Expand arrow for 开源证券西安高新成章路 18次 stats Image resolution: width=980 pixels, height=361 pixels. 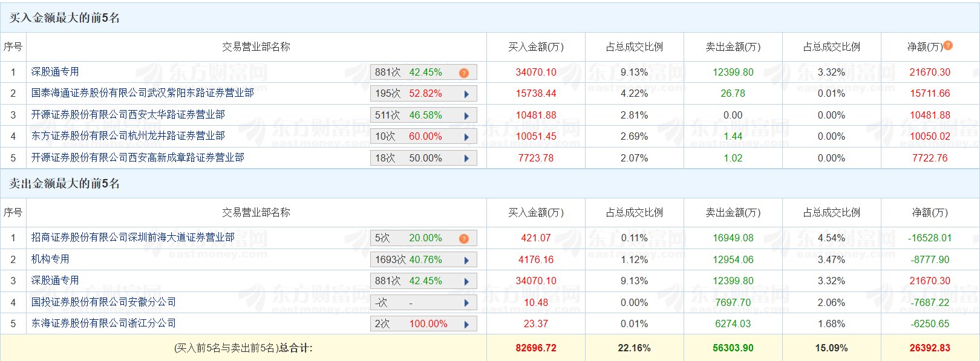pyautogui.click(x=466, y=158)
